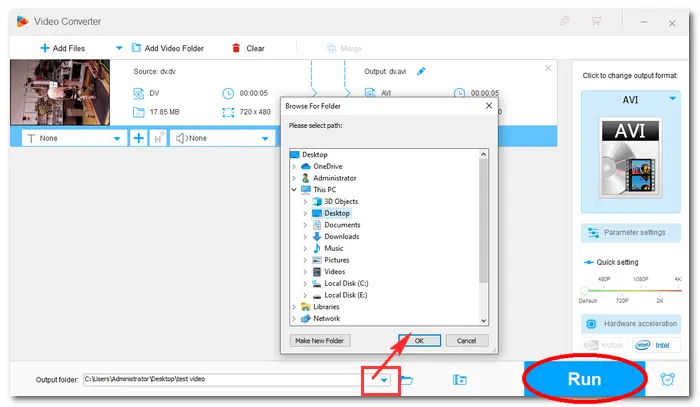Click Make New Folder

click(320, 341)
